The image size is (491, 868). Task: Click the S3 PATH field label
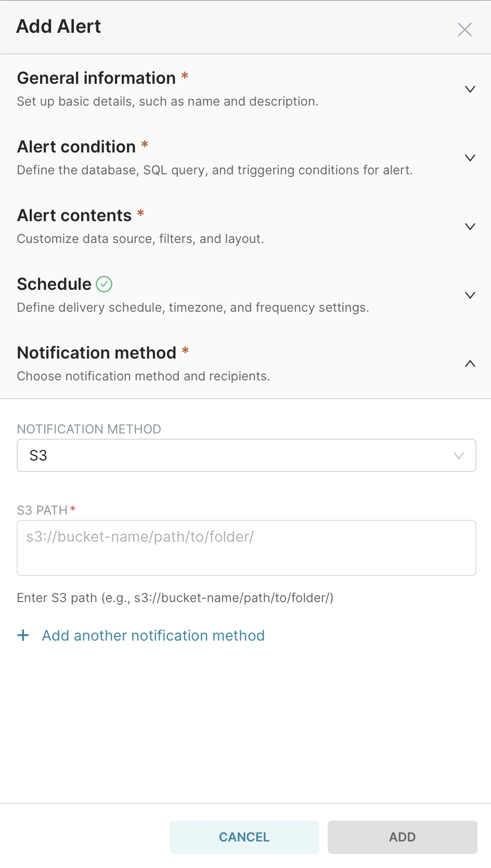click(42, 510)
